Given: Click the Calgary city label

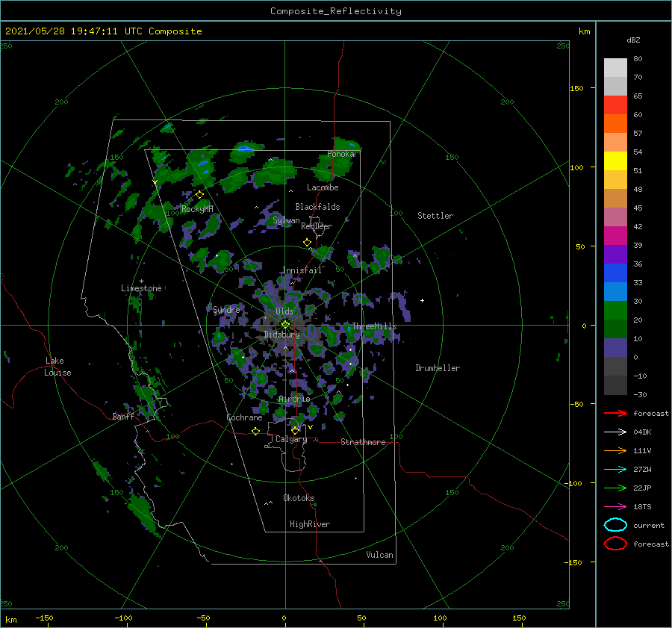Looking at the screenshot, I should 291,439.
